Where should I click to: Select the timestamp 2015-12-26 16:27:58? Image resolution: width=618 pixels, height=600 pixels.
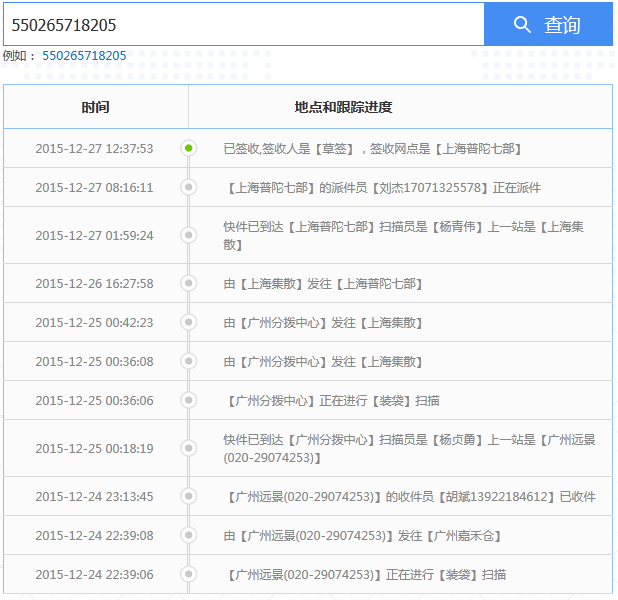tap(94, 283)
